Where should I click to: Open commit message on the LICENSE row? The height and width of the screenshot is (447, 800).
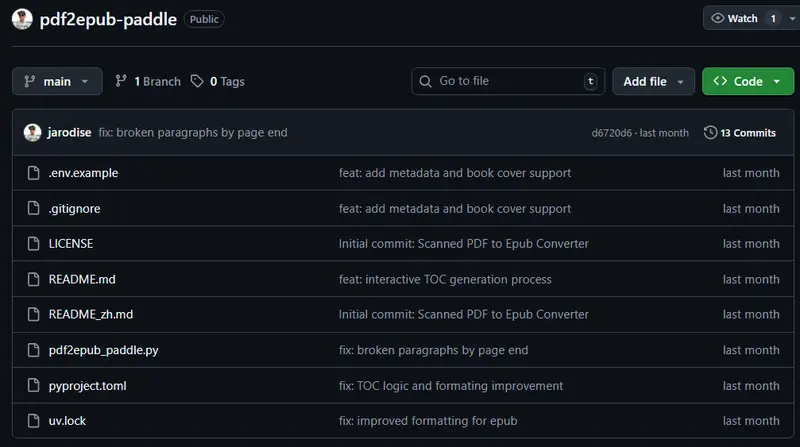(464, 243)
